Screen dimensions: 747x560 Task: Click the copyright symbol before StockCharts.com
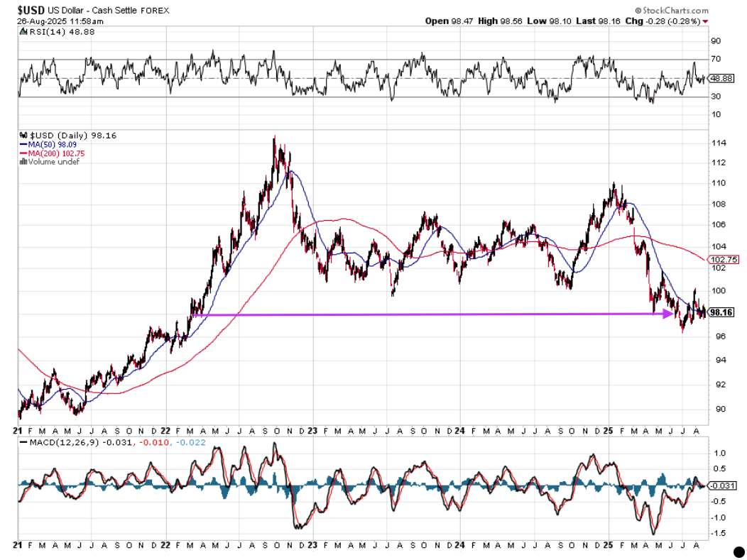pyautogui.click(x=638, y=11)
